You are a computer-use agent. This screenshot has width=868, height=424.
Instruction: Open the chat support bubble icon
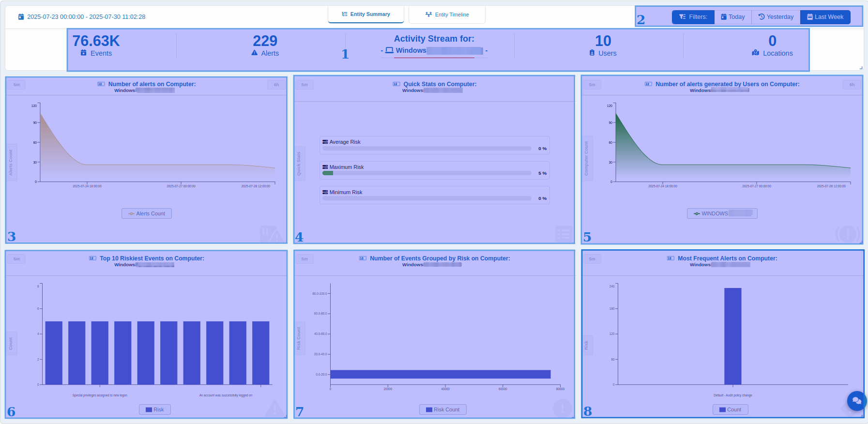pos(856,401)
